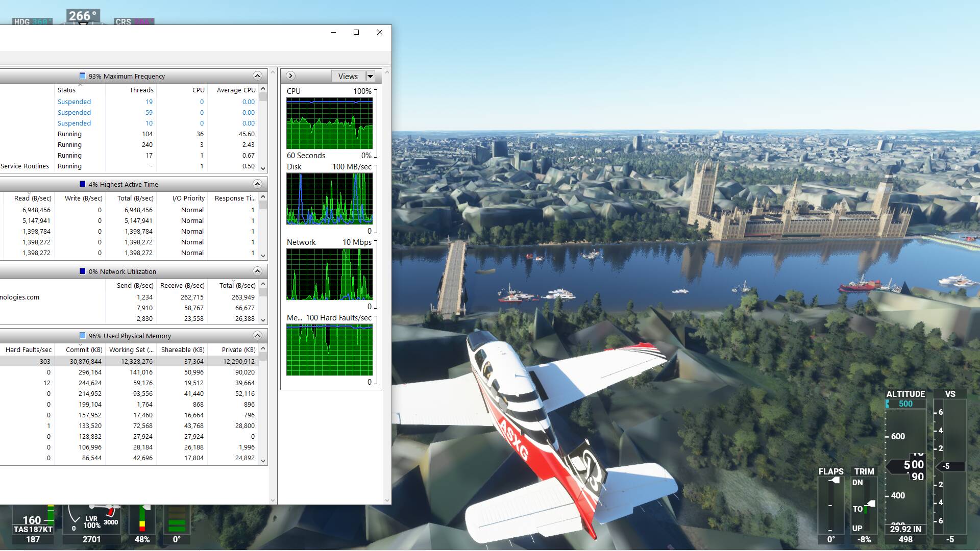Click the VS vertical speed indicator gauge
The image size is (980, 551).
[x=949, y=467]
